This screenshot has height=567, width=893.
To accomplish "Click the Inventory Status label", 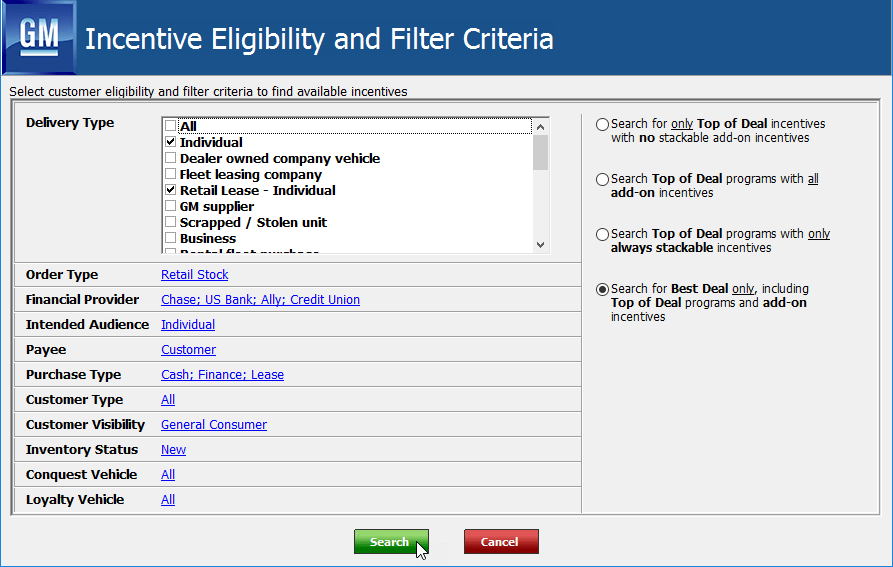I will pos(82,450).
